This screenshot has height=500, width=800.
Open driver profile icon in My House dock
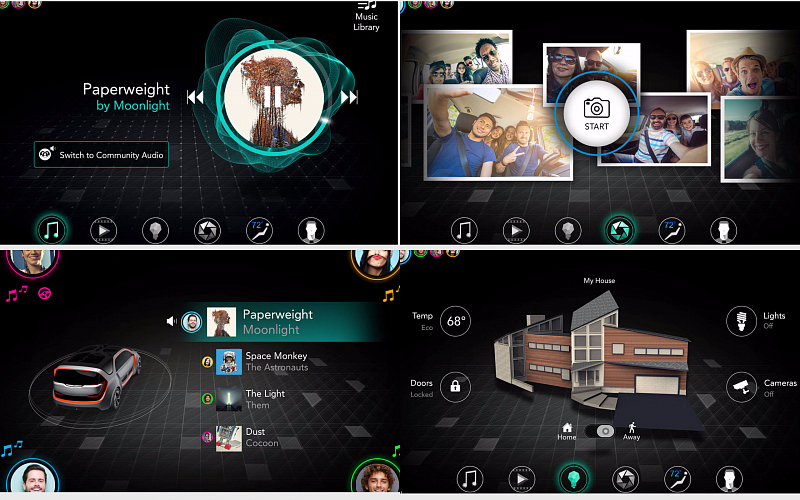point(729,479)
